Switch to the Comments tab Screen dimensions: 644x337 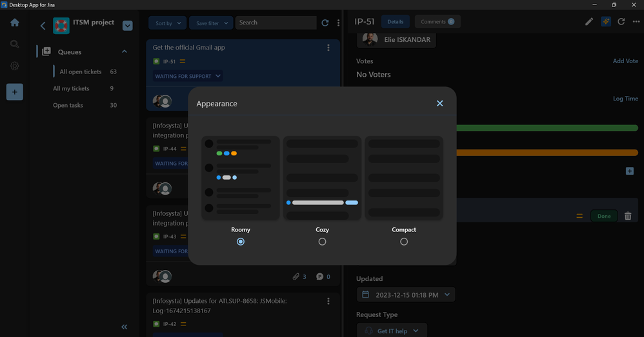click(438, 22)
